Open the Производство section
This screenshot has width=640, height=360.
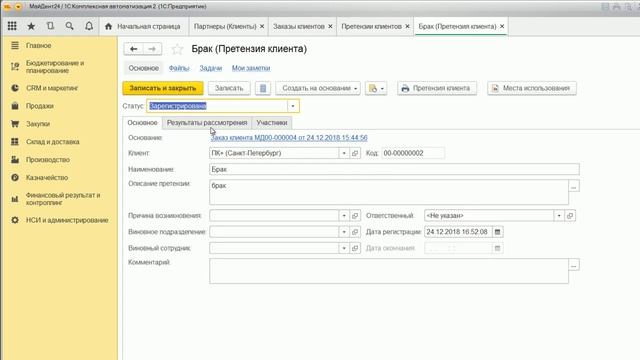click(x=48, y=160)
